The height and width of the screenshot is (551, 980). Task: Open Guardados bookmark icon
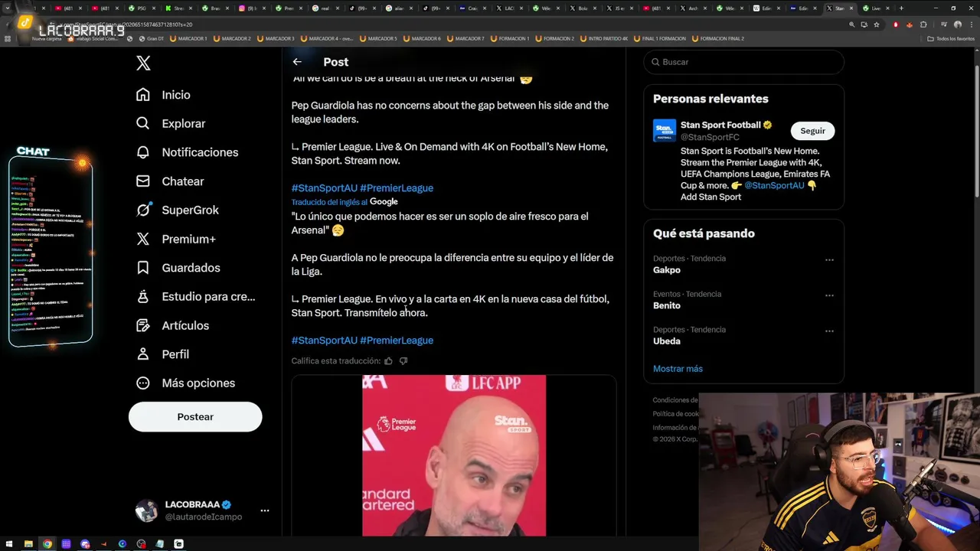click(143, 268)
